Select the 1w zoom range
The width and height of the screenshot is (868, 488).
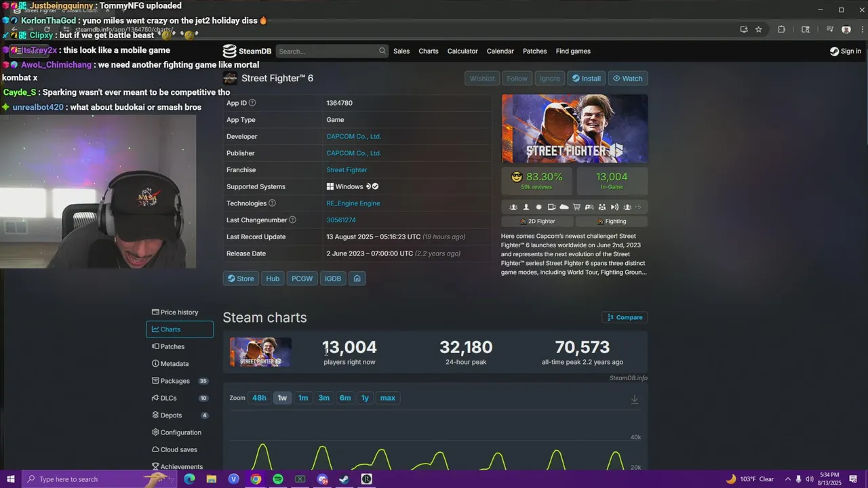coord(282,398)
